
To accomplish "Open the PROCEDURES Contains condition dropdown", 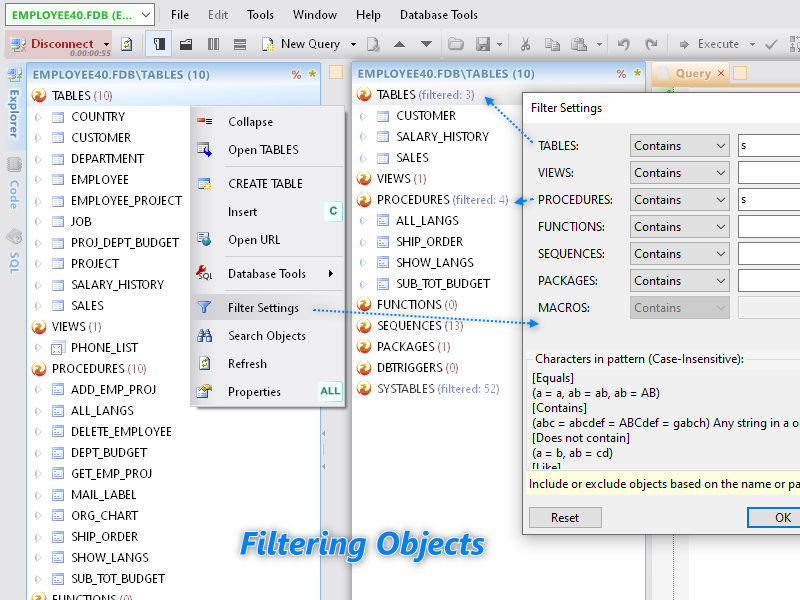I will tap(680, 199).
